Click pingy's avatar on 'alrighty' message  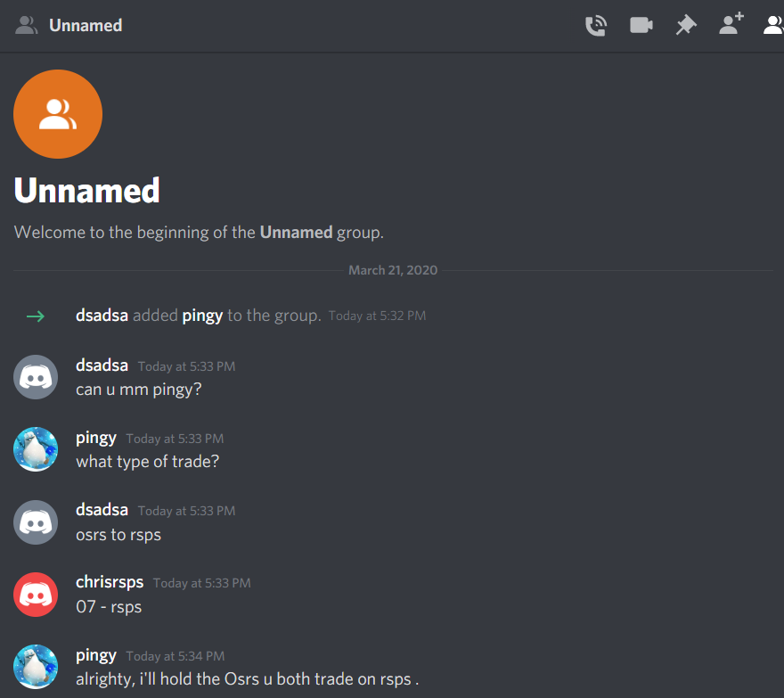(36, 667)
